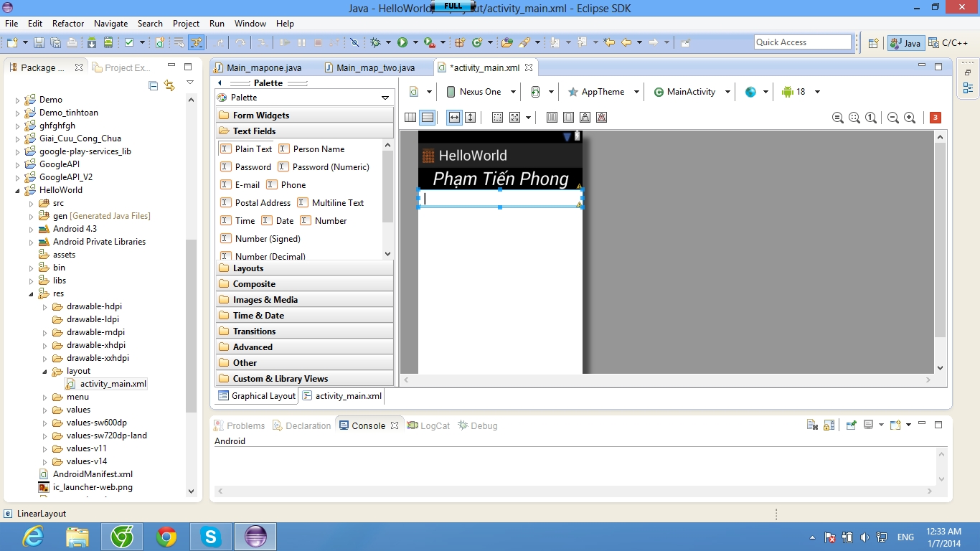Image resolution: width=980 pixels, height=551 pixels.
Task: Toggle fill height layout button
Action: (471, 118)
